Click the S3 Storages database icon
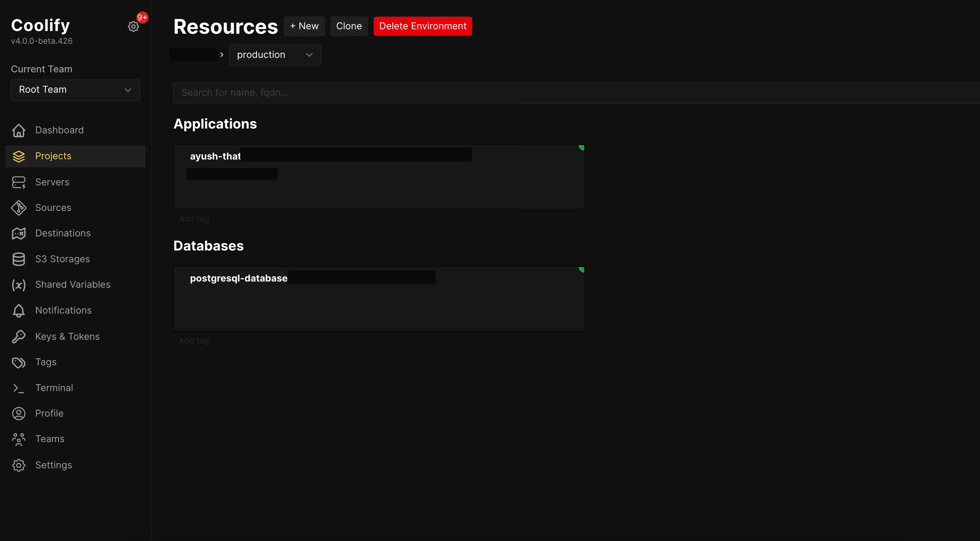 [x=18, y=259]
